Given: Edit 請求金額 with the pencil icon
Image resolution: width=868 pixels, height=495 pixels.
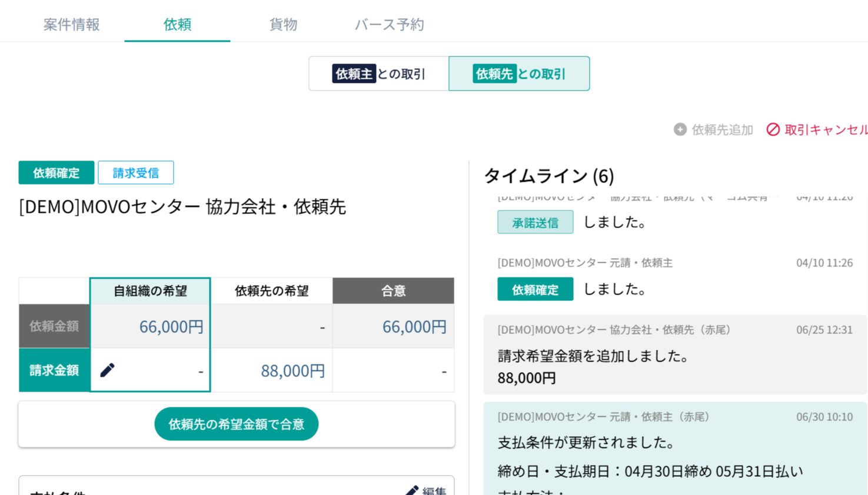Looking at the screenshot, I should pos(107,370).
